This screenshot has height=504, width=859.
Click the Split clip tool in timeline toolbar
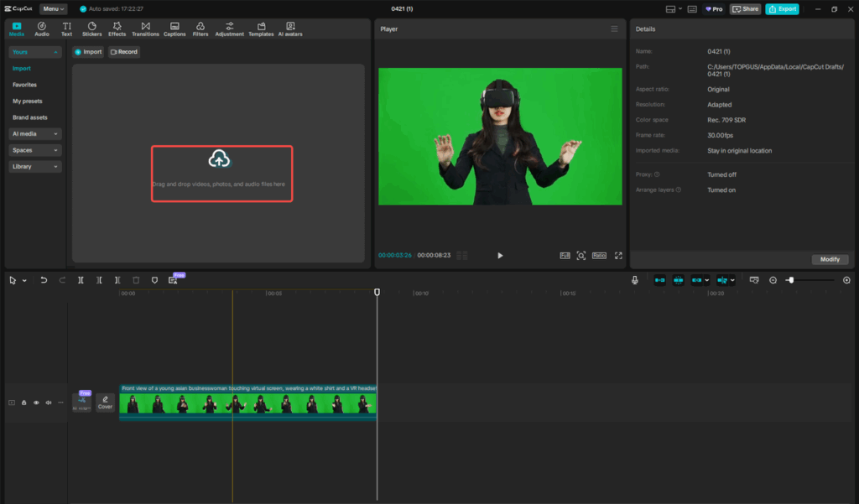click(81, 280)
